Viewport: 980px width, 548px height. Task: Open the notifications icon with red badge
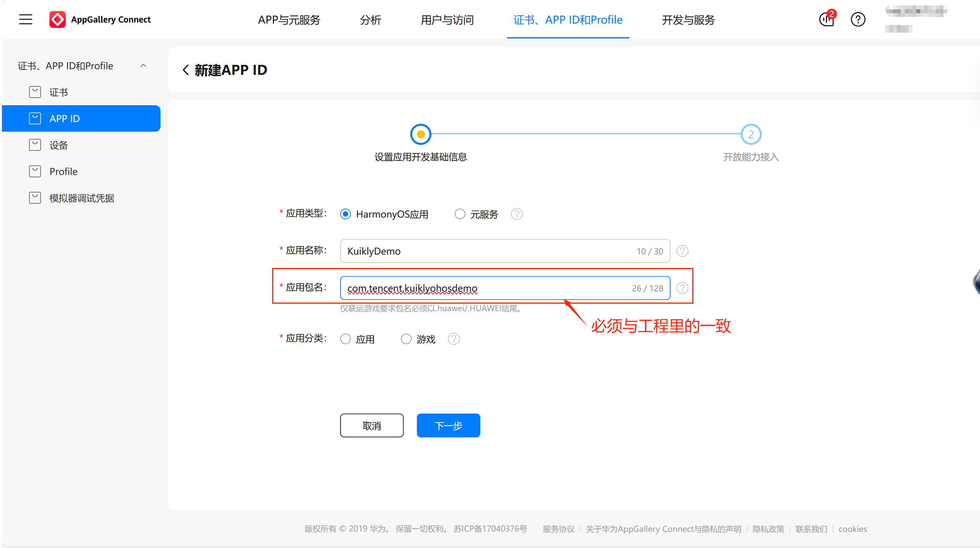[x=827, y=19]
